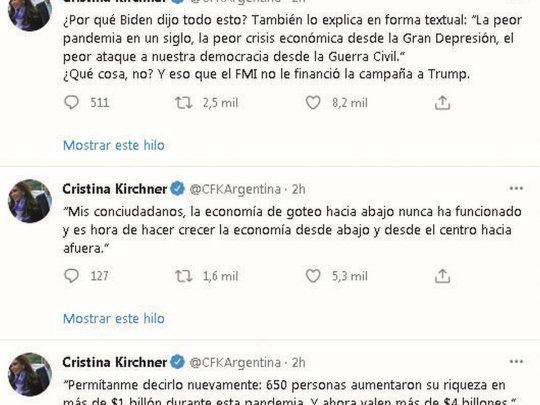Reply to the tweet with 511 comments
The height and width of the screenshot is (405, 540).
pyautogui.click(x=72, y=103)
